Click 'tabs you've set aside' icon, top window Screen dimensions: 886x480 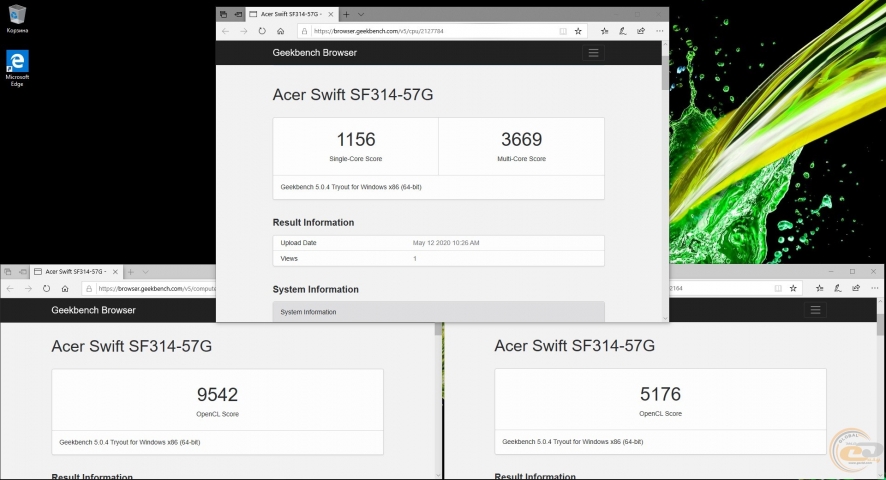click(224, 14)
